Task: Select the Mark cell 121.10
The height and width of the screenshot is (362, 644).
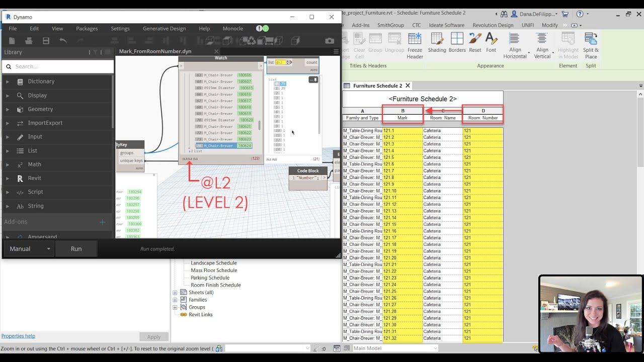Action: 403,191
